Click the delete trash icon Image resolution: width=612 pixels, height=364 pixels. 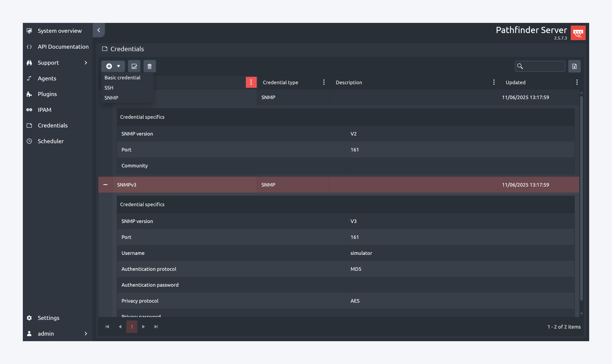pos(149,66)
